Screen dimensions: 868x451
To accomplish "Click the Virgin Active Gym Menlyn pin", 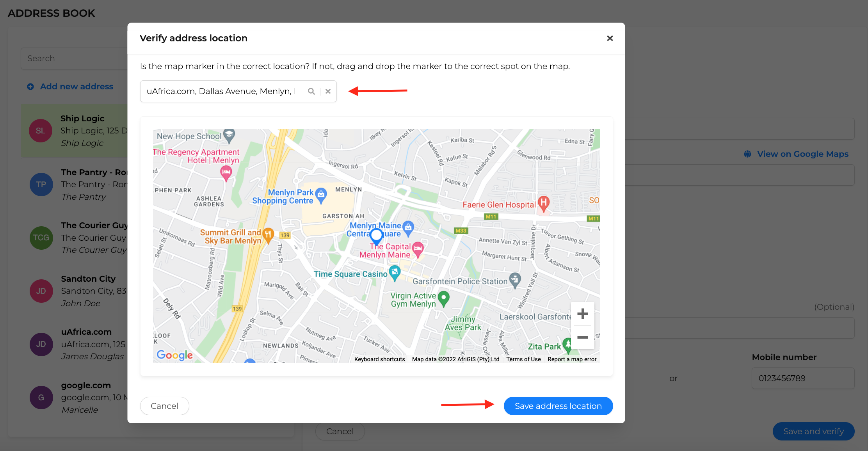I will coord(443,299).
